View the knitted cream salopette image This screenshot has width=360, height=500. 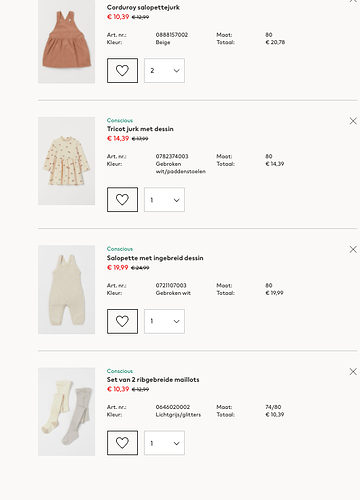pyautogui.click(x=66, y=289)
